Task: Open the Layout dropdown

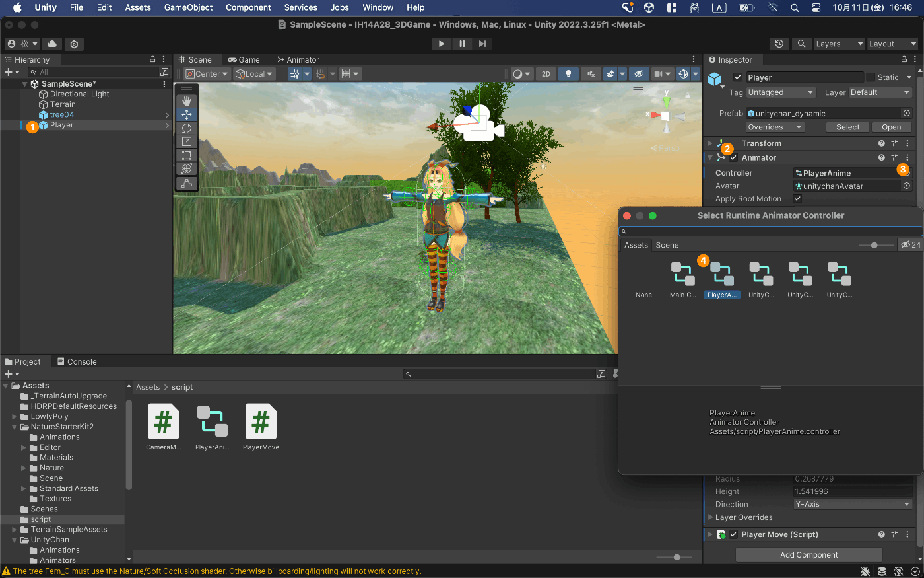Action: tap(892, 44)
